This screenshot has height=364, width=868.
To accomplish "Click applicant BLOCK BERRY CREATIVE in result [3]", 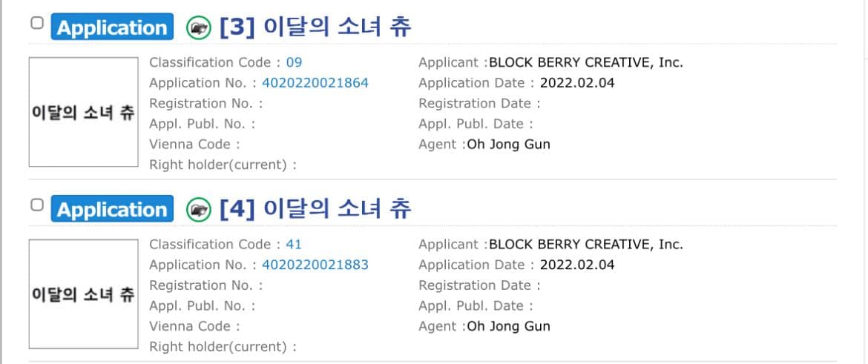I will click(x=586, y=62).
